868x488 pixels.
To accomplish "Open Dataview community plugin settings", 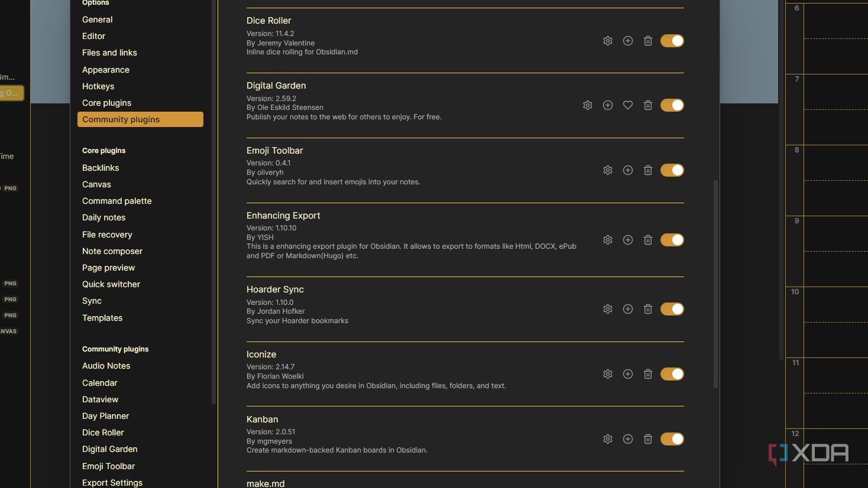I will point(100,399).
